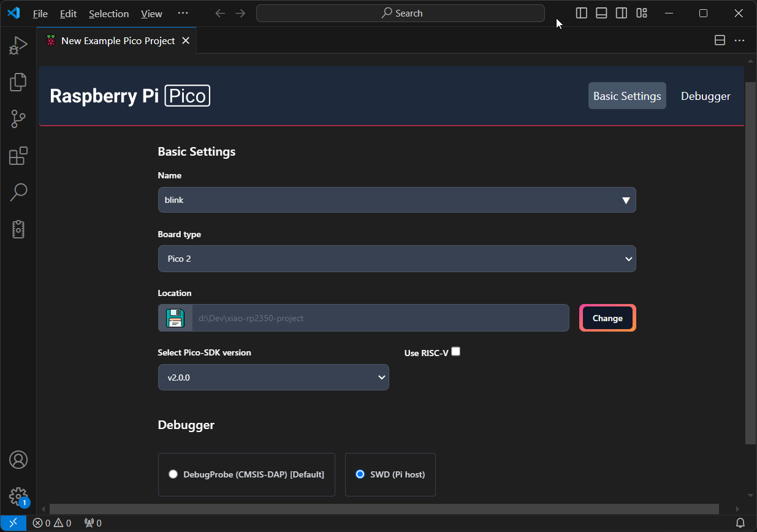This screenshot has width=757, height=532.
Task: Click the 'Use RISC-V' label text
Action: (x=427, y=353)
